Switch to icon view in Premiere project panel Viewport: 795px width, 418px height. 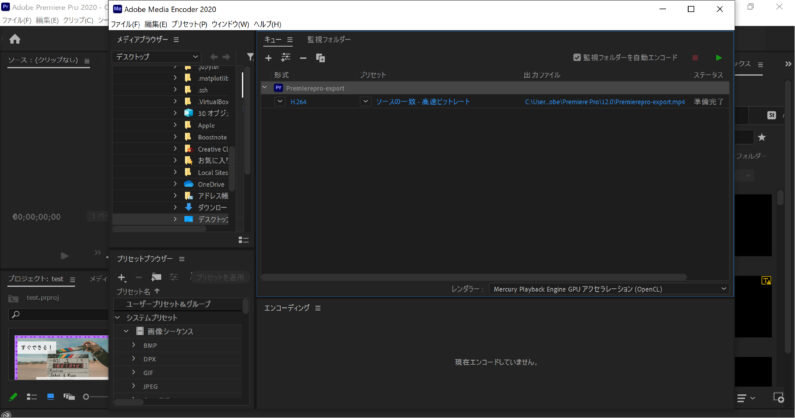(50, 397)
